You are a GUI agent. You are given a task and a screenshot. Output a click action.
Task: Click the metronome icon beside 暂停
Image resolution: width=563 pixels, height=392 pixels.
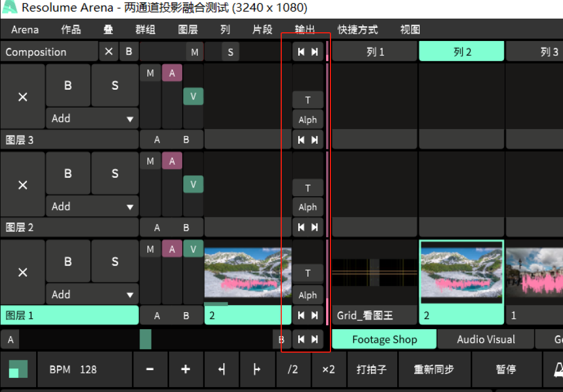tap(556, 370)
